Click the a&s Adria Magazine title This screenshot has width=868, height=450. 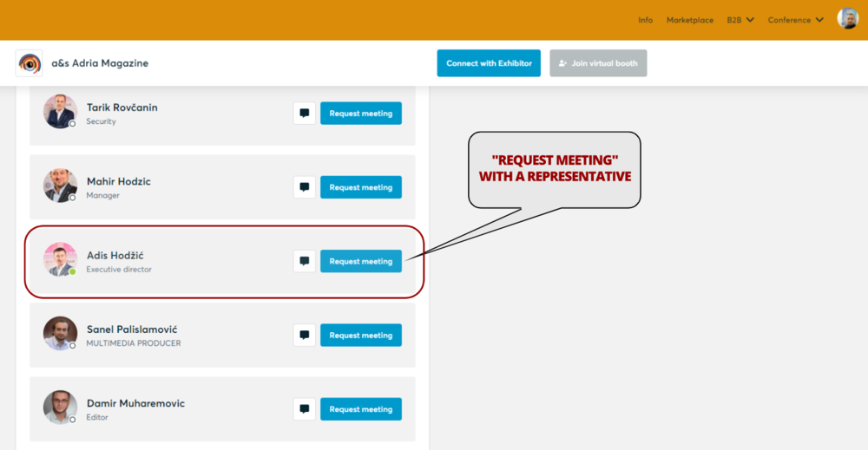(x=100, y=63)
